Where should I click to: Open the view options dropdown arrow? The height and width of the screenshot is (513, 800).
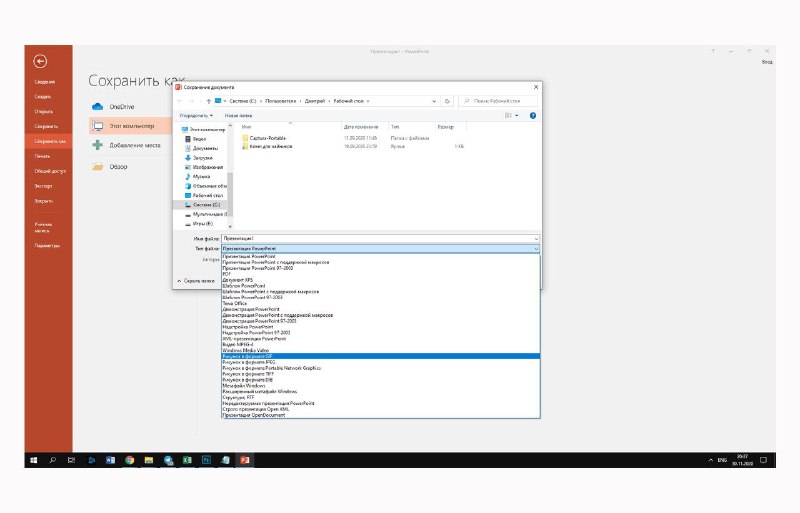[517, 116]
